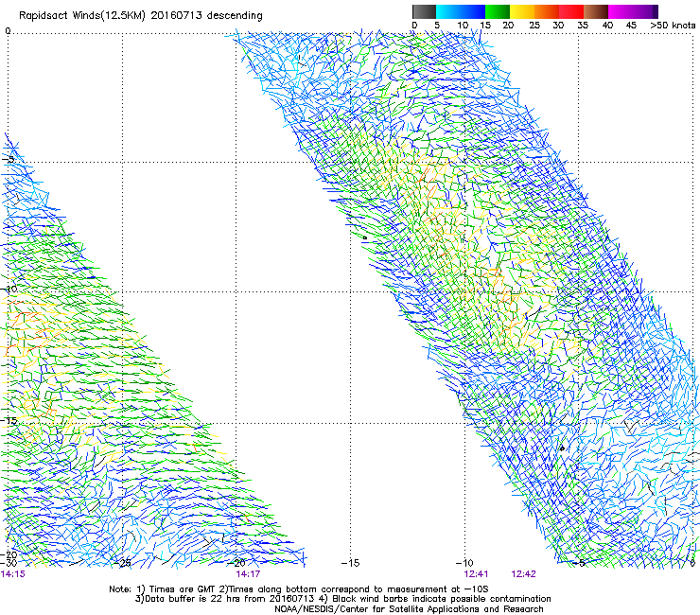
Task: Click the '25' legend scale number
Action: pos(534,26)
